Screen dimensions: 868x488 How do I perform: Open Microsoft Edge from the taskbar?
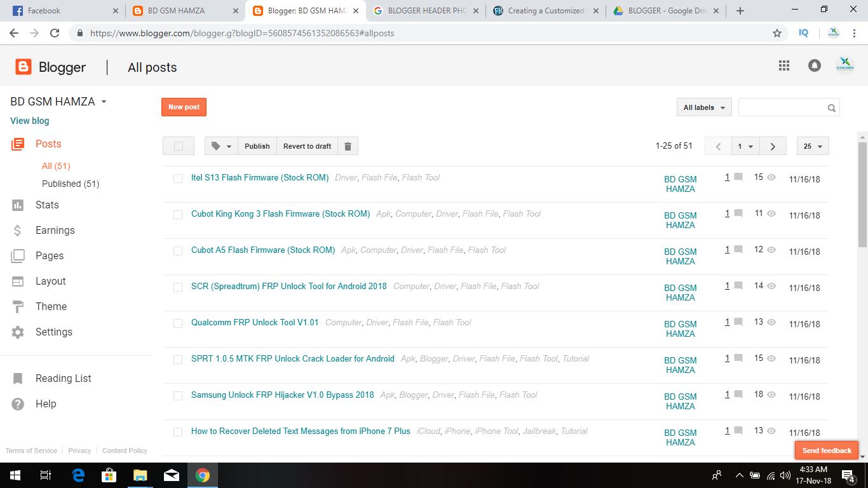[78, 475]
